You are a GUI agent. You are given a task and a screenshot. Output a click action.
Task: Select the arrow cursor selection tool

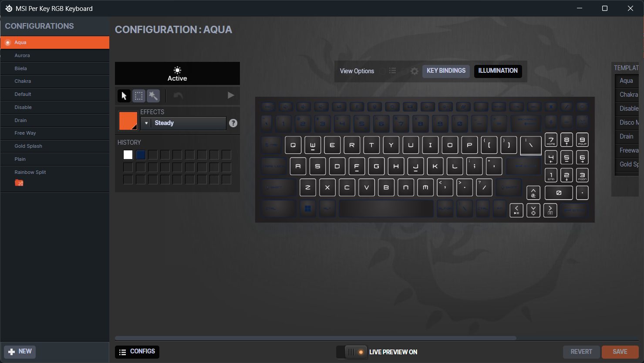(x=124, y=96)
